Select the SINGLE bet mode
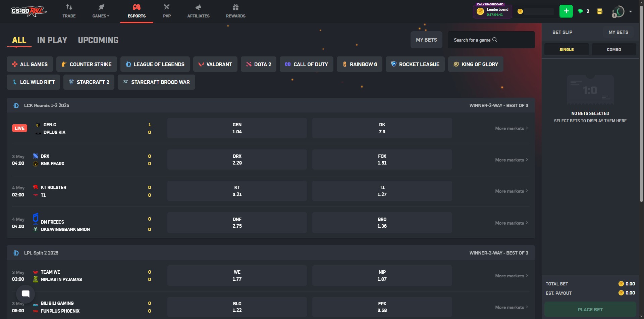The height and width of the screenshot is (319, 644). point(567,49)
